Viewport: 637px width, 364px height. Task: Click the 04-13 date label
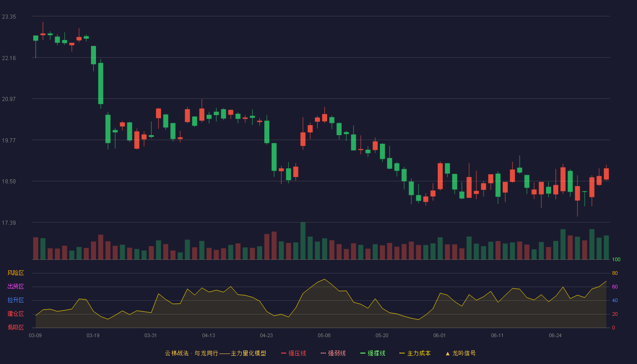[x=208, y=335]
